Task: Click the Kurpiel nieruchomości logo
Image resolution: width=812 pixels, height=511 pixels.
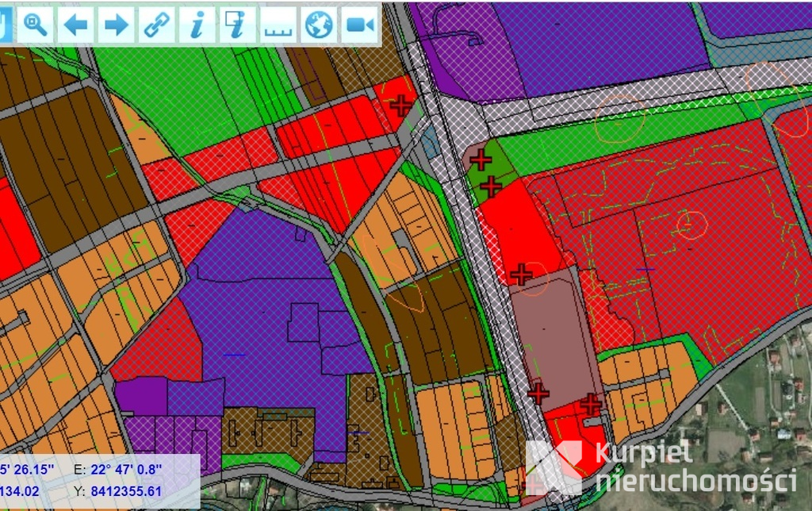Action: pos(661,467)
